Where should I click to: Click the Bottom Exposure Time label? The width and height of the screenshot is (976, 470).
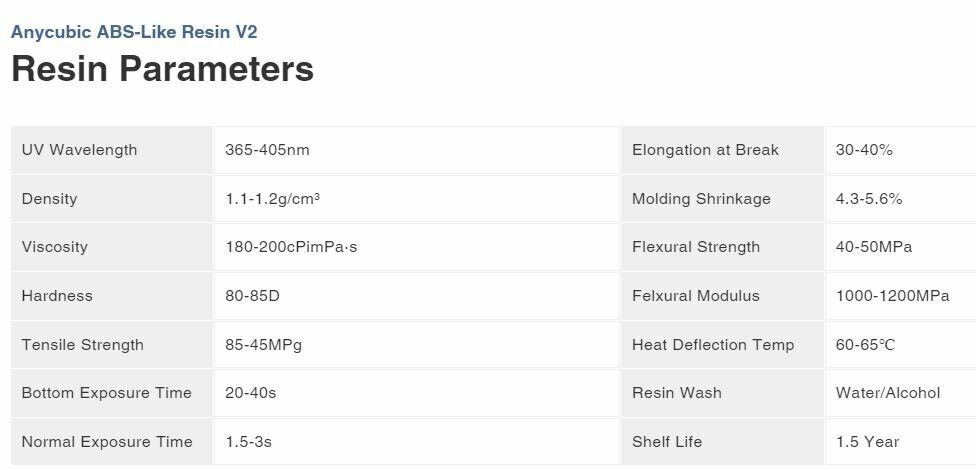(x=106, y=393)
